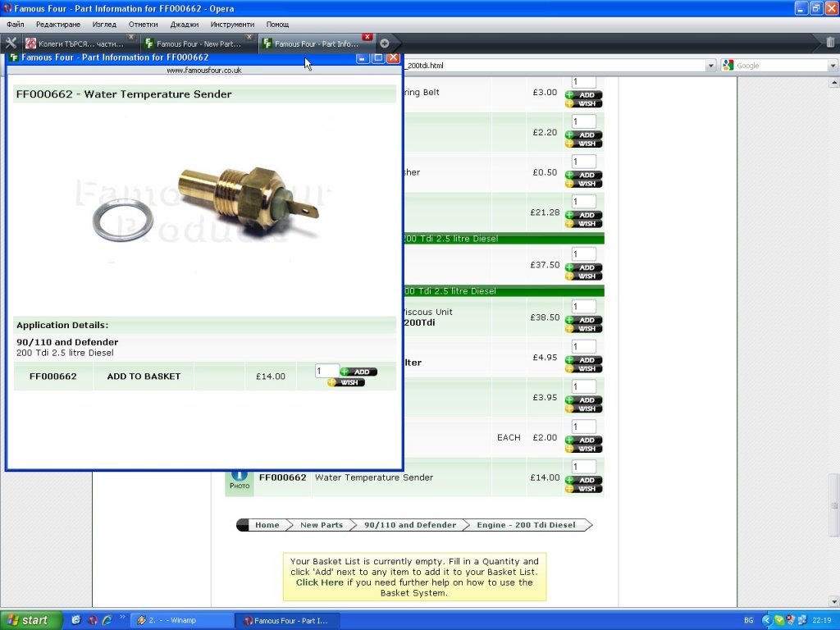
Task: Open the Инструменти menu
Action: coord(232,24)
